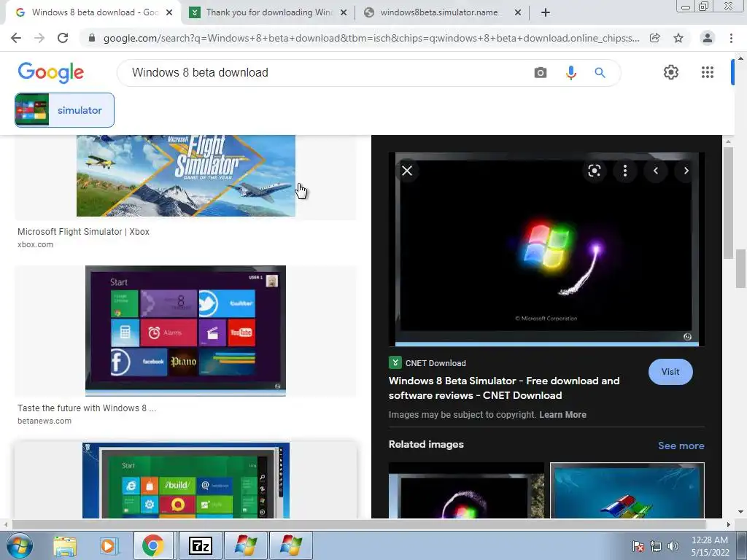Switch to Thank you for downloading tab
Image resolution: width=747 pixels, height=560 pixels.
pyautogui.click(x=268, y=12)
